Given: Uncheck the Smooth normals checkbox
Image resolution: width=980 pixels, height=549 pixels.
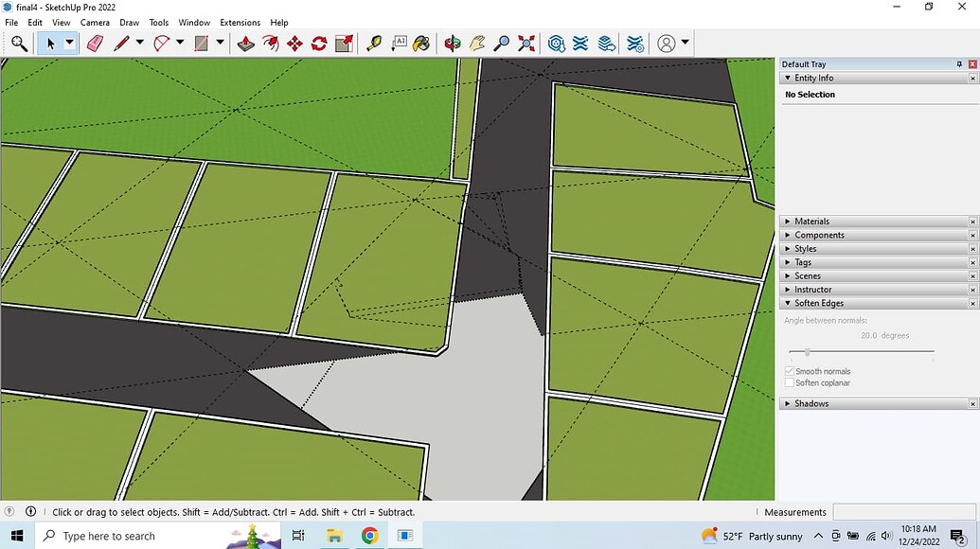Looking at the screenshot, I should 790,371.
